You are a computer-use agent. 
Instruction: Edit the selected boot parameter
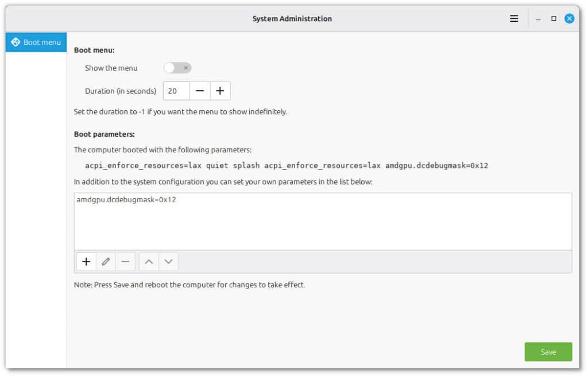click(106, 261)
